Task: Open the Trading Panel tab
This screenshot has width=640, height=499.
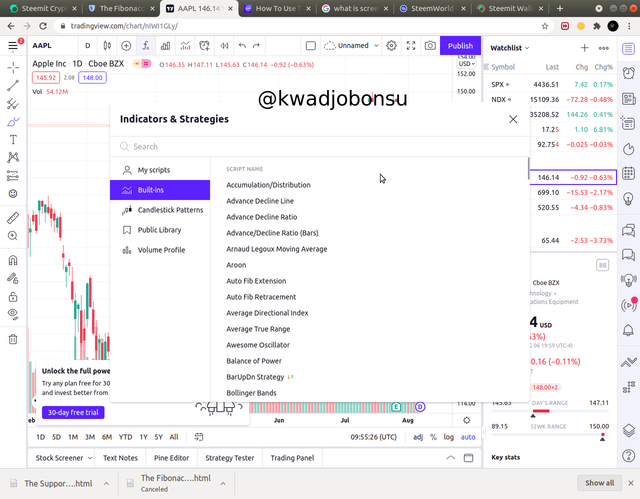Action: pyautogui.click(x=292, y=458)
